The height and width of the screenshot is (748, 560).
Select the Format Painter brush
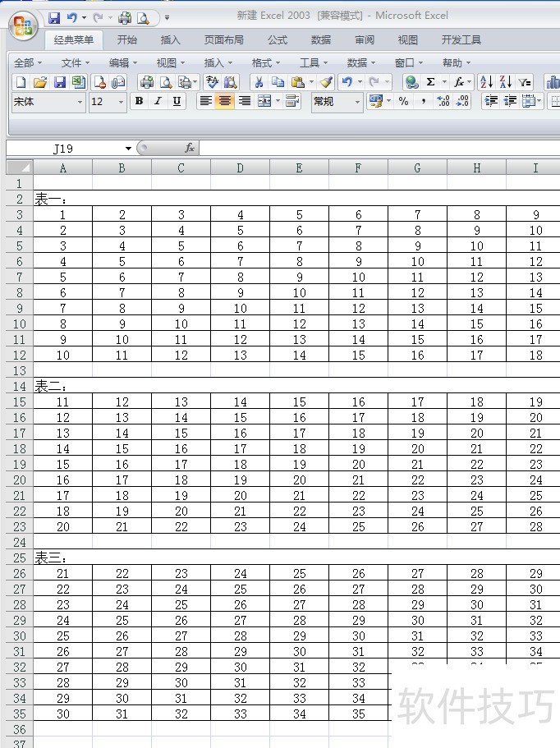click(326, 83)
